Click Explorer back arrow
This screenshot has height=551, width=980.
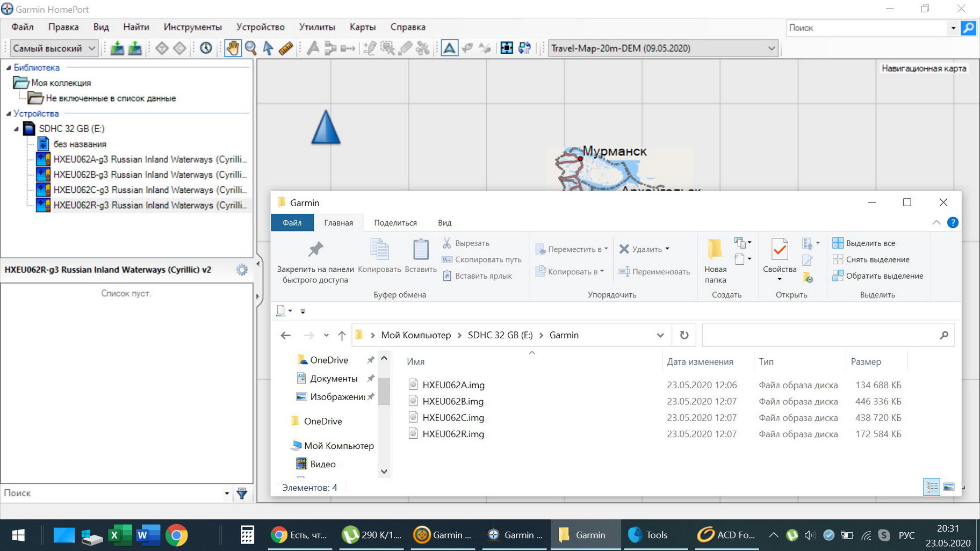click(286, 335)
